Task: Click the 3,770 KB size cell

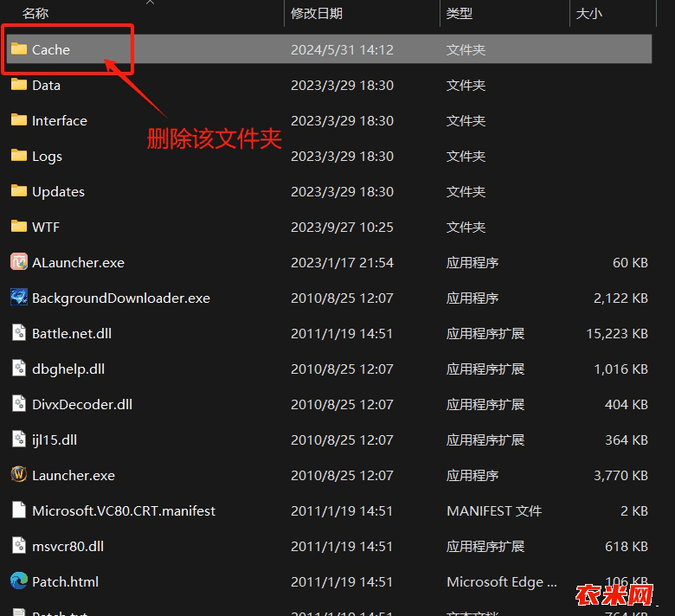Action: tap(620, 475)
